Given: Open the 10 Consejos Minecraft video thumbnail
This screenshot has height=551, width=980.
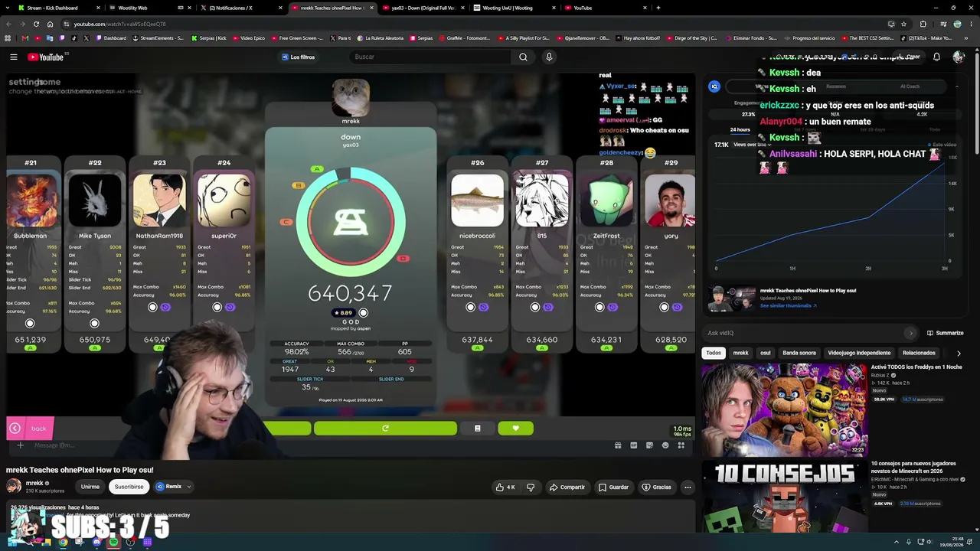Looking at the screenshot, I should coord(784,495).
